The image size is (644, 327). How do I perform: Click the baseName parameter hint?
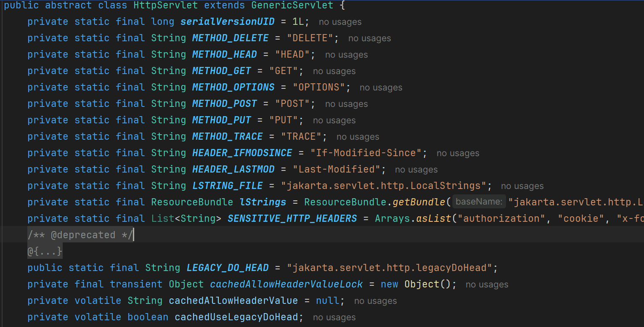[x=479, y=202]
